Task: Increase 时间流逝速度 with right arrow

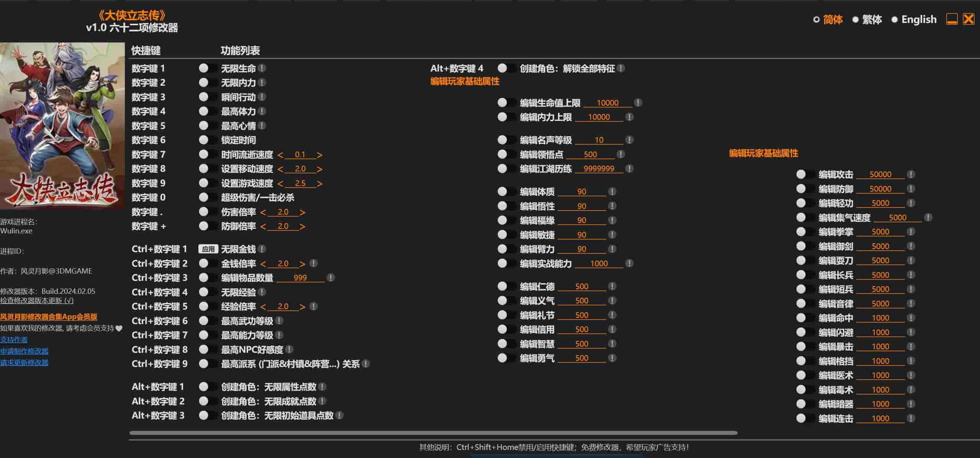Action: tap(320, 155)
